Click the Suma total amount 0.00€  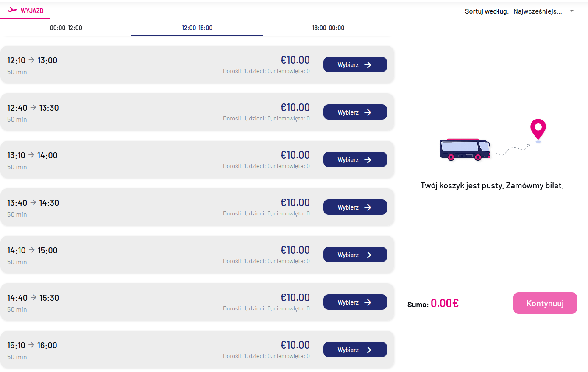click(445, 303)
